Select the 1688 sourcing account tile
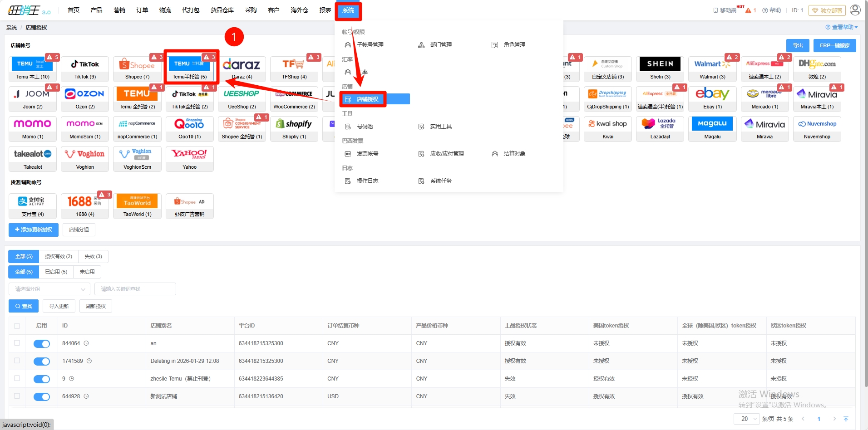 pyautogui.click(x=85, y=206)
